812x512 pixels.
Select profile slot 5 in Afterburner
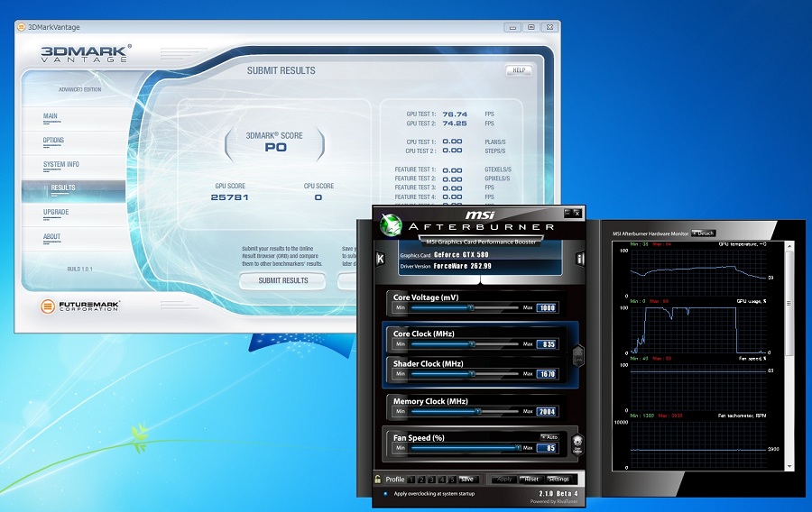point(452,480)
